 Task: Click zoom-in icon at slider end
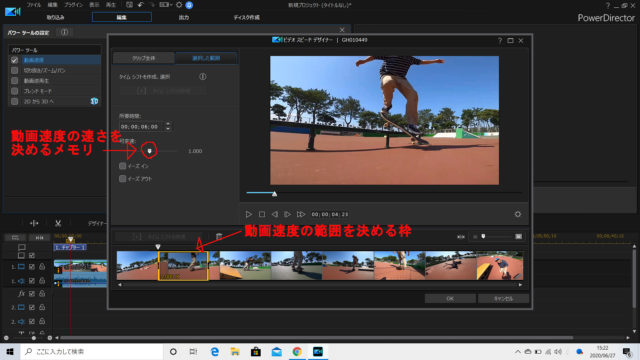tap(518, 236)
